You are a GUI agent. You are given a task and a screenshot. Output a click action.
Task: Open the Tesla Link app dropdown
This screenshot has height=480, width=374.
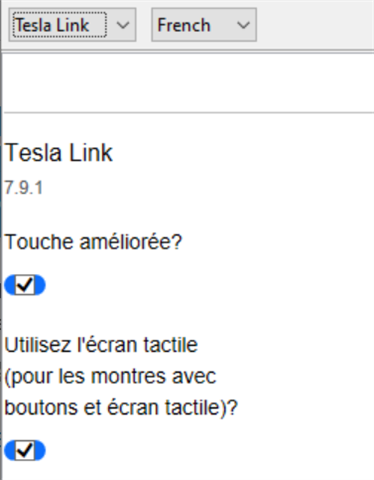point(72,25)
